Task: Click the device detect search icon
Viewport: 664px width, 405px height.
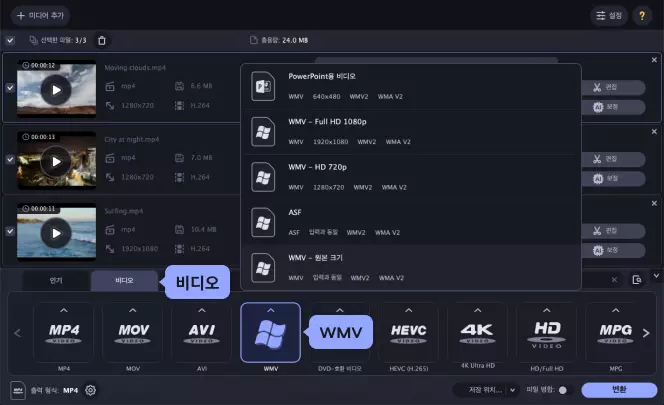Action: pos(636,280)
